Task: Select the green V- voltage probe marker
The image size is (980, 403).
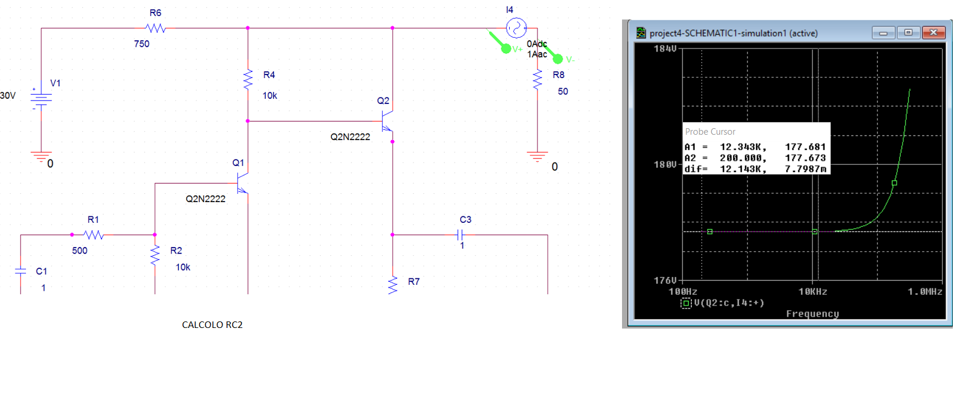Action: tap(558, 58)
